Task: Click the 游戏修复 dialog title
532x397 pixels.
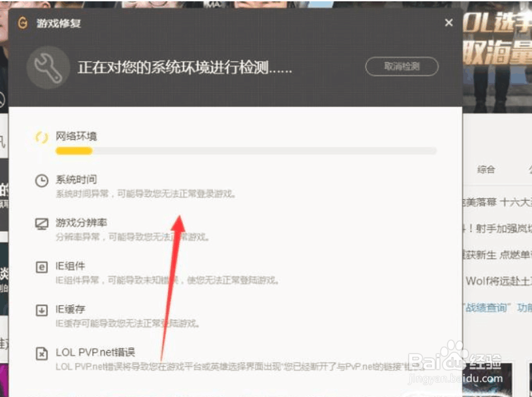Action: coord(59,24)
